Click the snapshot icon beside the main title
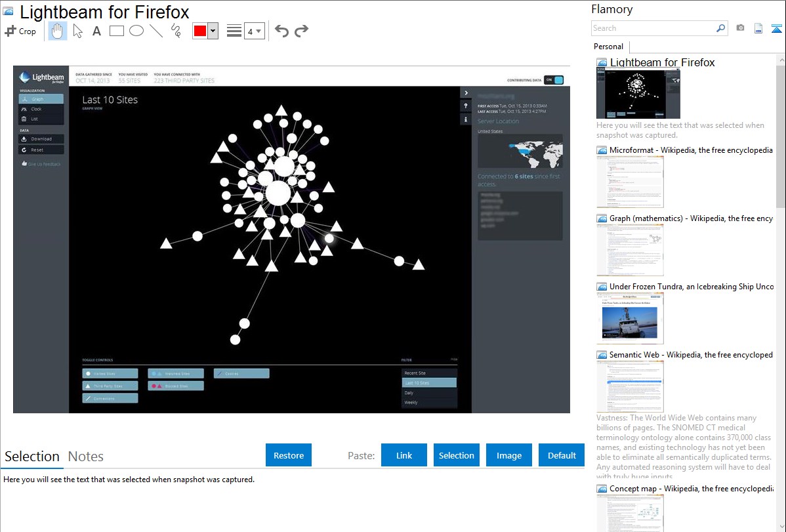This screenshot has width=786, height=532. [x=8, y=10]
